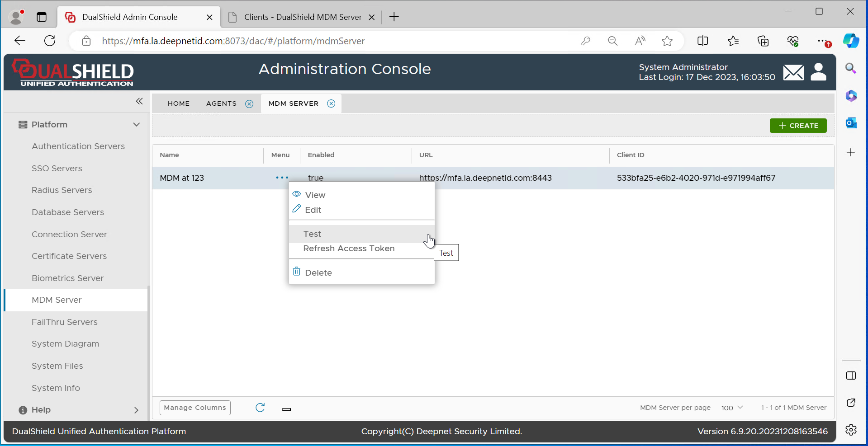Expand the Help section

(x=136, y=410)
